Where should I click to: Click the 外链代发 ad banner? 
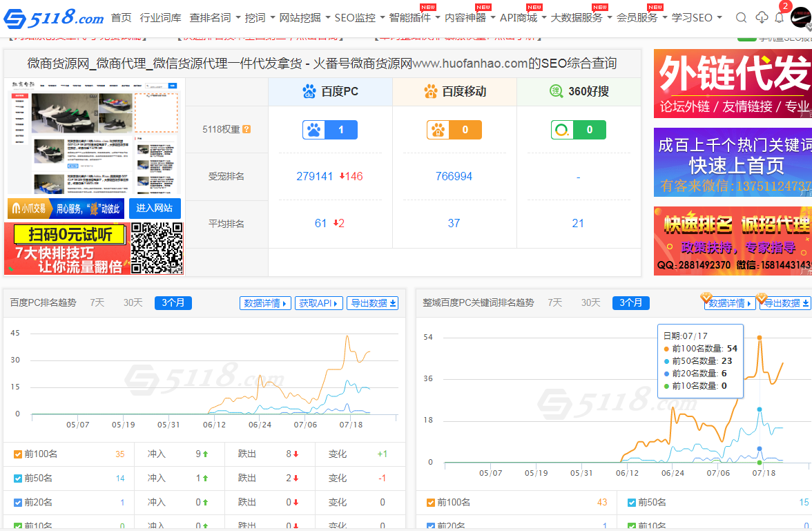pyautogui.click(x=733, y=84)
